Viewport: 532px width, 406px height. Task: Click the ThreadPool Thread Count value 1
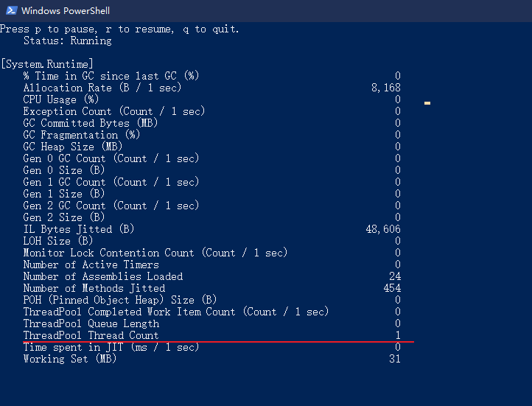point(398,335)
